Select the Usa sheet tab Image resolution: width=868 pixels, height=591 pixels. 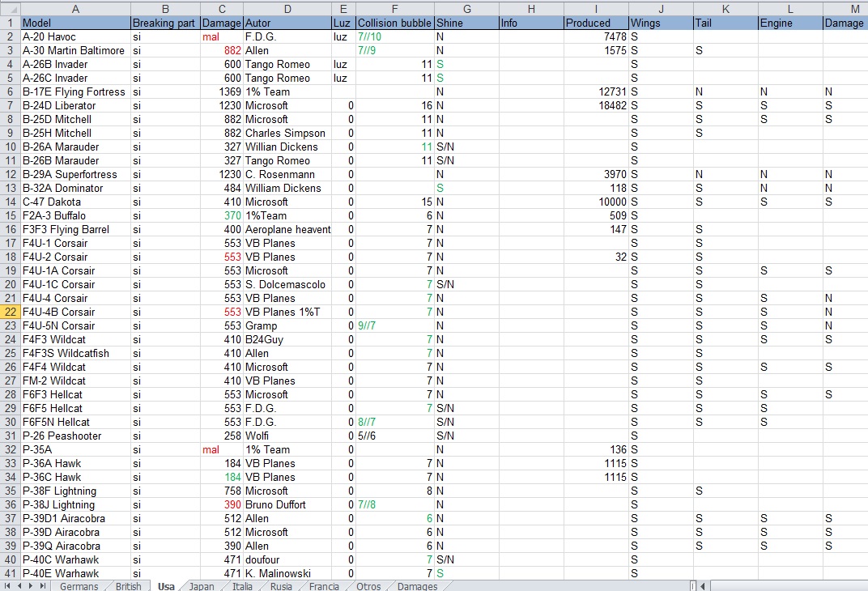pos(166,586)
